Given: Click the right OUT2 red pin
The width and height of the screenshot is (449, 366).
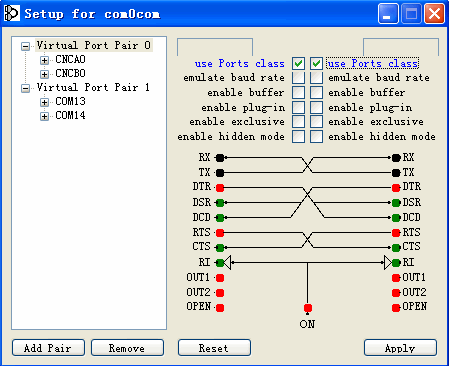Looking at the screenshot, I should 396,293.
